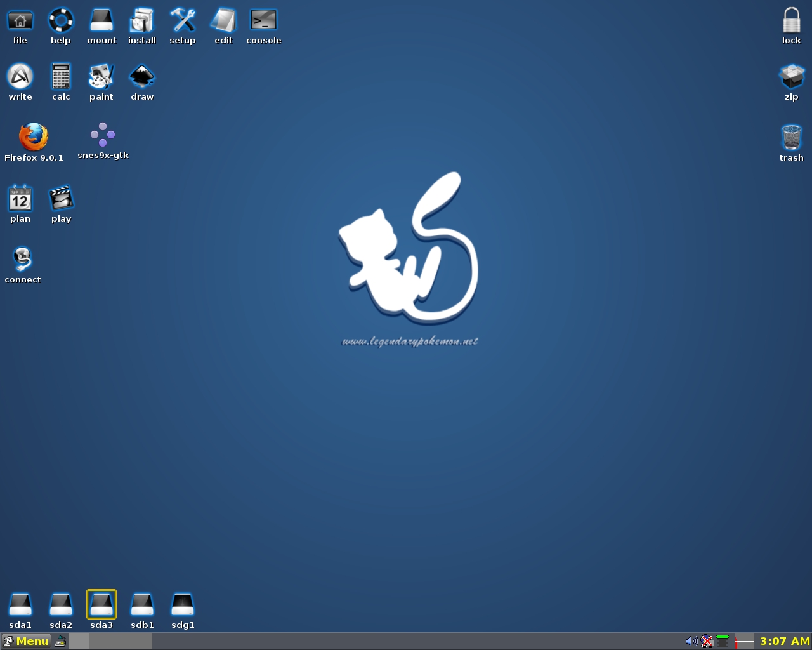Viewport: 812px width, 650px height.
Task: Open the connect internet wizard icon
Action: click(22, 260)
